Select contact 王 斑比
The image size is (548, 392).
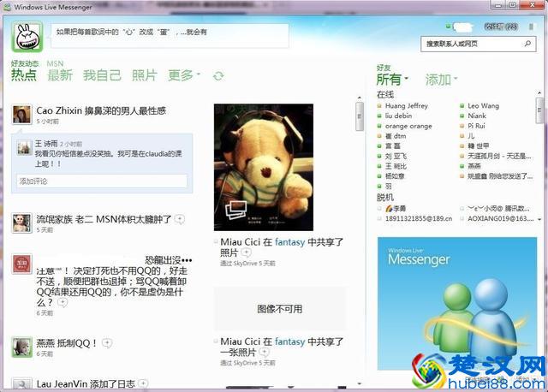[x=396, y=166]
